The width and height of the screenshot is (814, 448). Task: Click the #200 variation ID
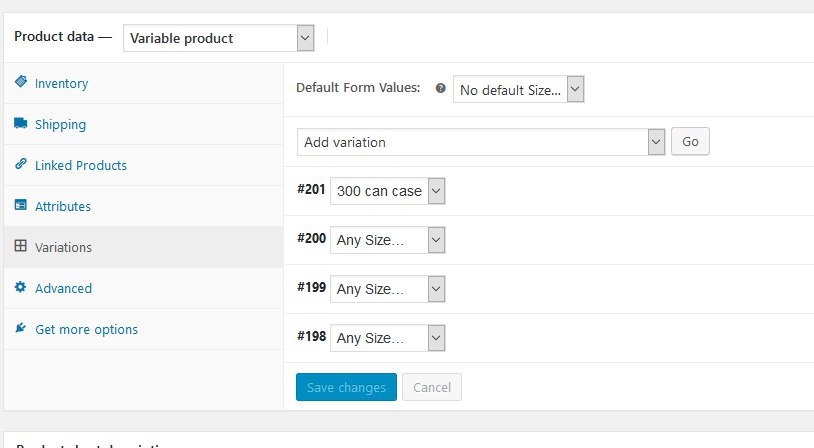[x=311, y=238]
